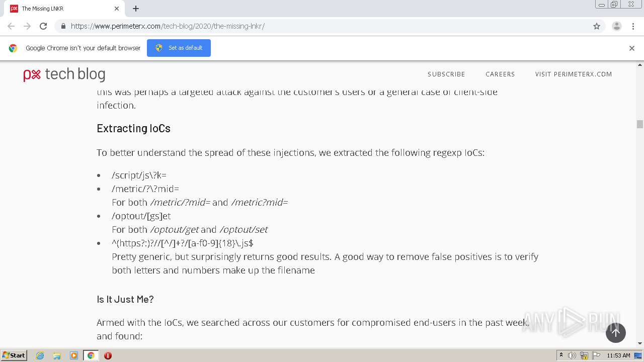The height and width of the screenshot is (362, 644).
Task: Open the SUBSCRIBE nav link
Action: [x=446, y=74]
